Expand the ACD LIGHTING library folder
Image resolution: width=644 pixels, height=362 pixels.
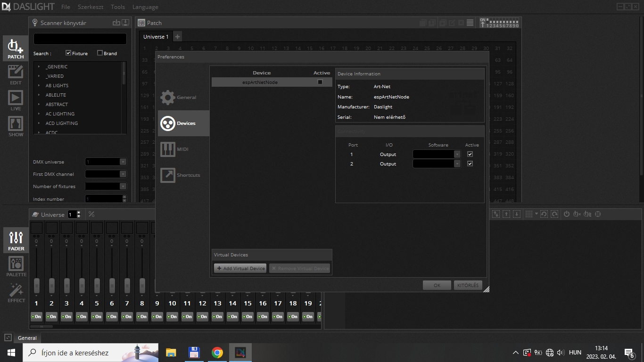pos(39,123)
